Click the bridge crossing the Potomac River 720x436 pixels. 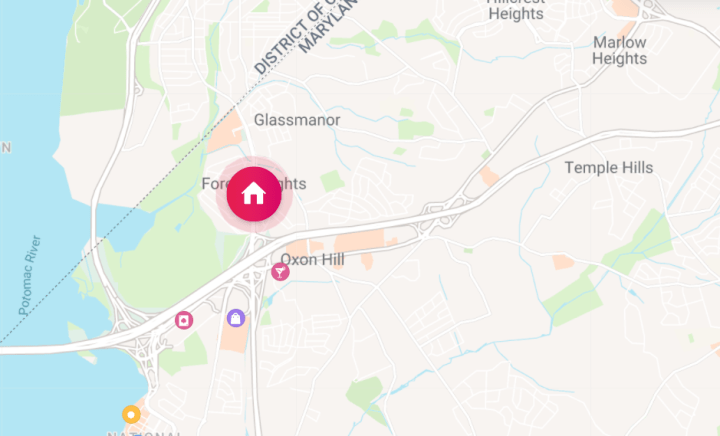tap(51, 350)
